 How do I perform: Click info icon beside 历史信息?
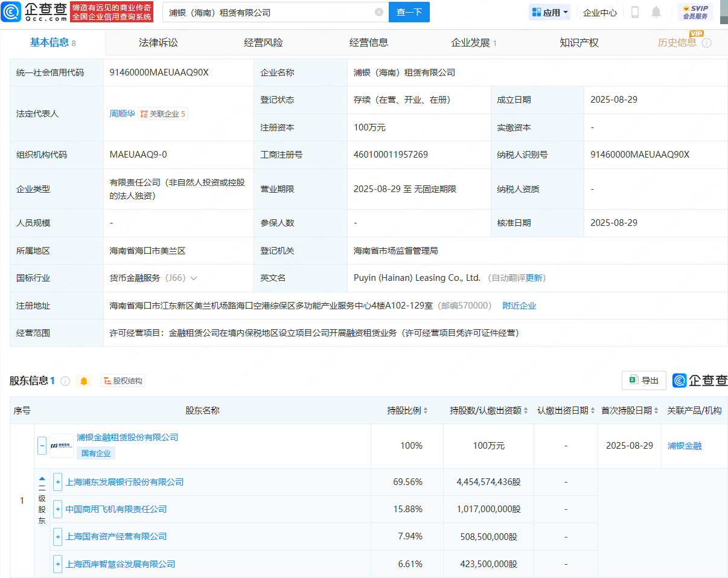point(706,43)
